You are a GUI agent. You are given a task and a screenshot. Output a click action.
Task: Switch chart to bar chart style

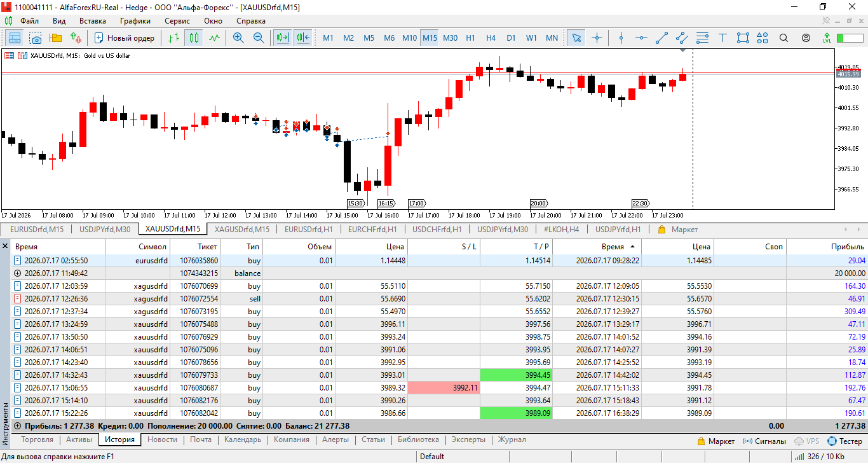pos(173,38)
